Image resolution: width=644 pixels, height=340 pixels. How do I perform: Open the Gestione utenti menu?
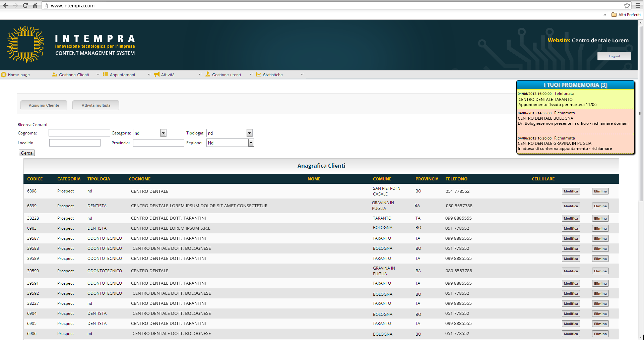point(227,75)
